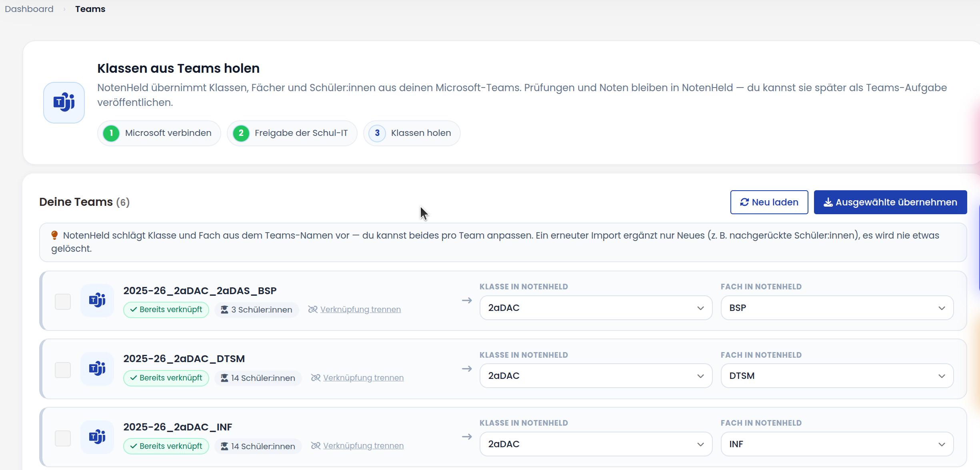The width and height of the screenshot is (980, 470).
Task: Click Teams icon of 2025-26_2aDAC_DTSM row
Action: coord(97,368)
